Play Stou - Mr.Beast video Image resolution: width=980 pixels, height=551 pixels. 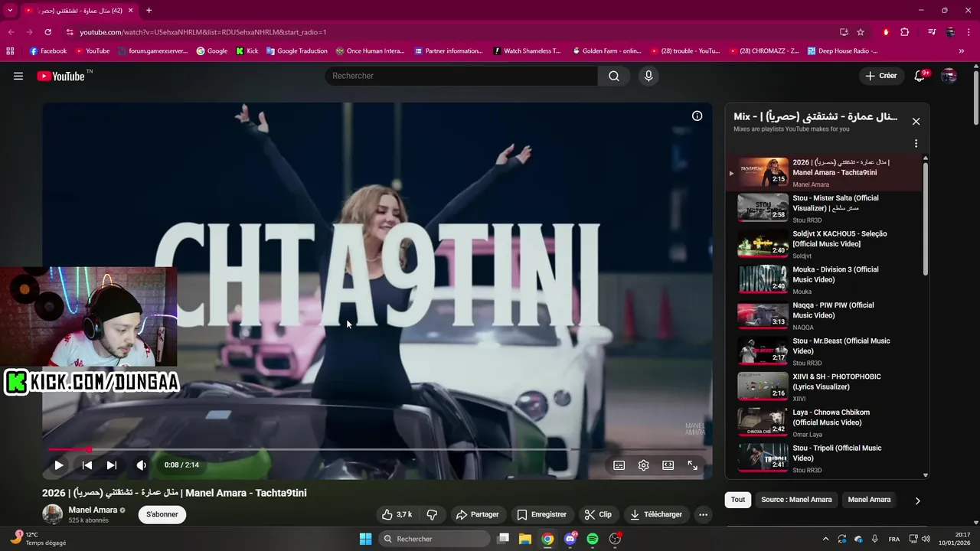click(825, 351)
